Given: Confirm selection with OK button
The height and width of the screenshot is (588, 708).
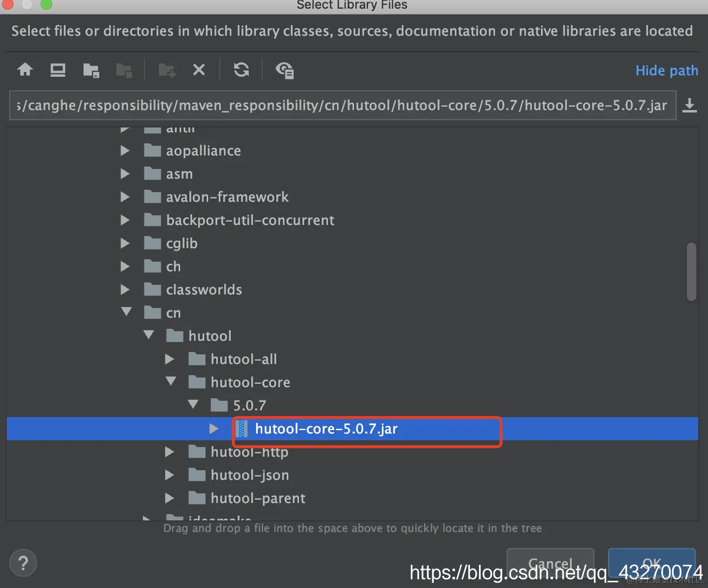Looking at the screenshot, I should tap(652, 563).
